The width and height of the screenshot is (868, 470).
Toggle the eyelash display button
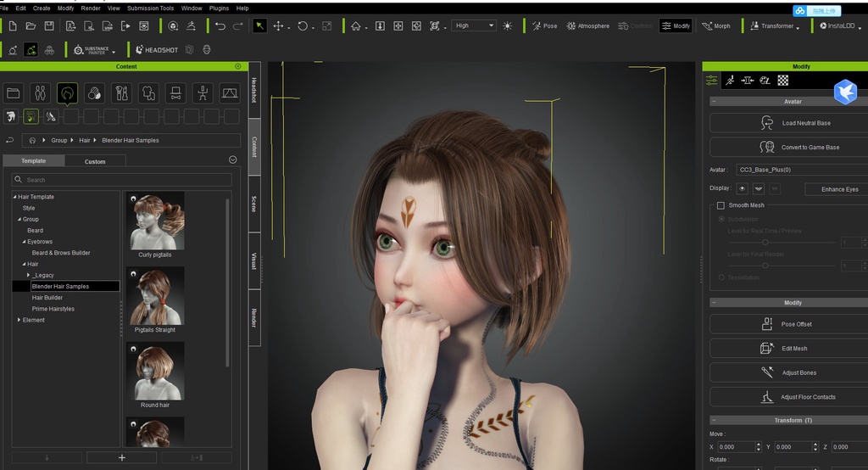[x=759, y=189]
